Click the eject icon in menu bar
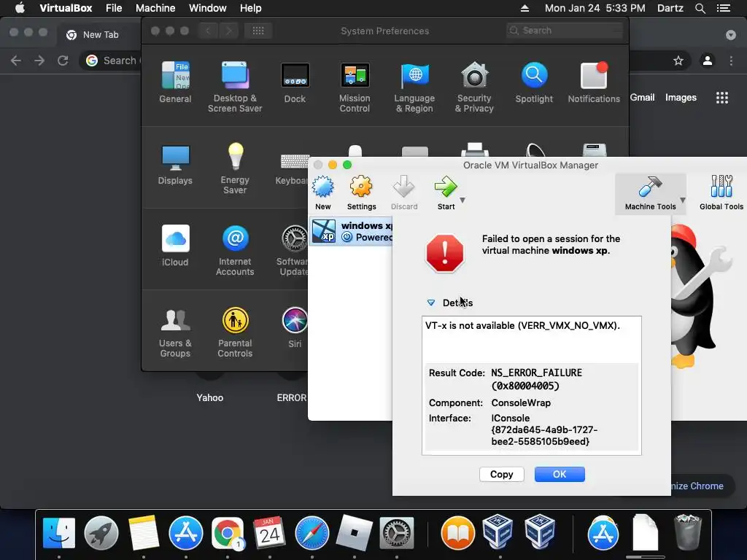Image resolution: width=747 pixels, height=560 pixels. pos(525,8)
